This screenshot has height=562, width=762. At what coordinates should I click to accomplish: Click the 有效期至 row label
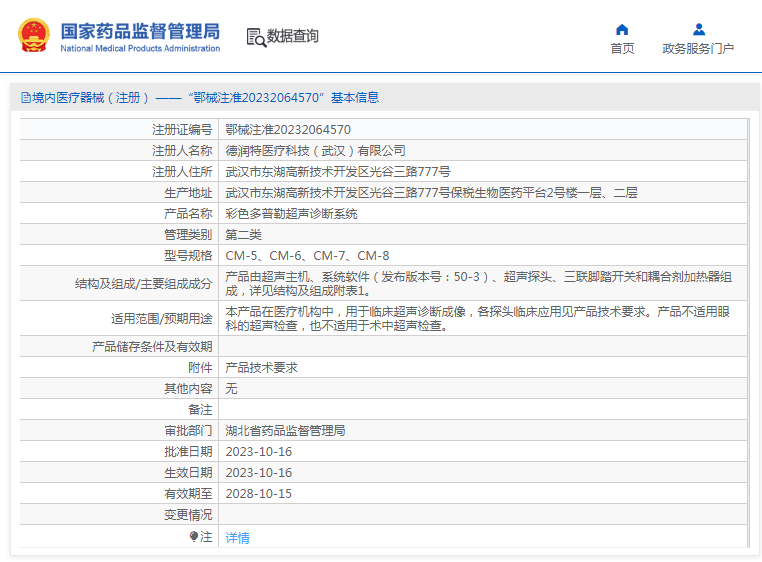pyautogui.click(x=188, y=493)
